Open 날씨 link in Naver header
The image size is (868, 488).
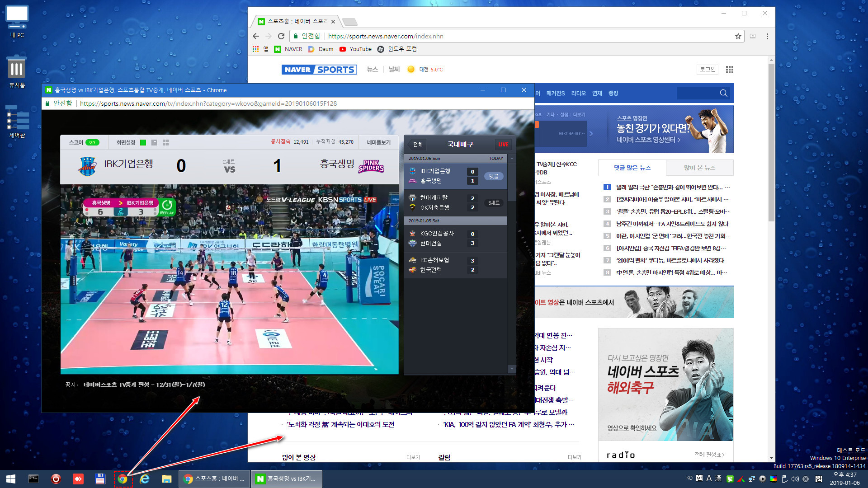click(x=394, y=70)
